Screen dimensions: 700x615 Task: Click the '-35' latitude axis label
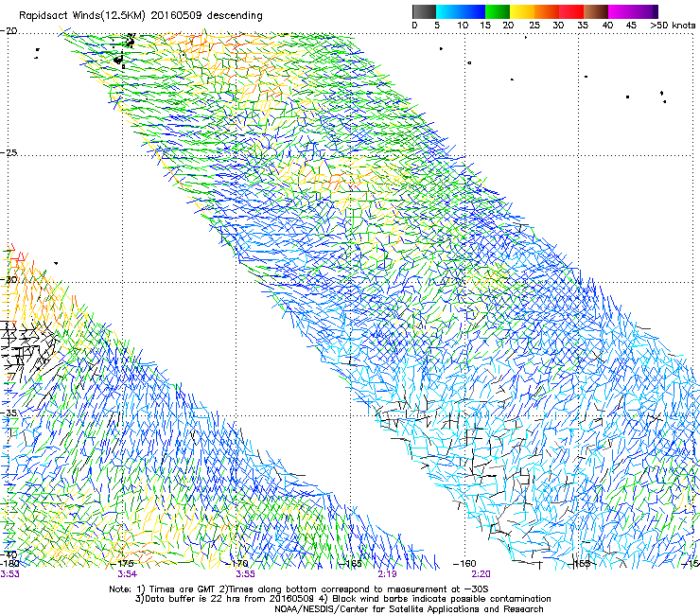[9, 413]
